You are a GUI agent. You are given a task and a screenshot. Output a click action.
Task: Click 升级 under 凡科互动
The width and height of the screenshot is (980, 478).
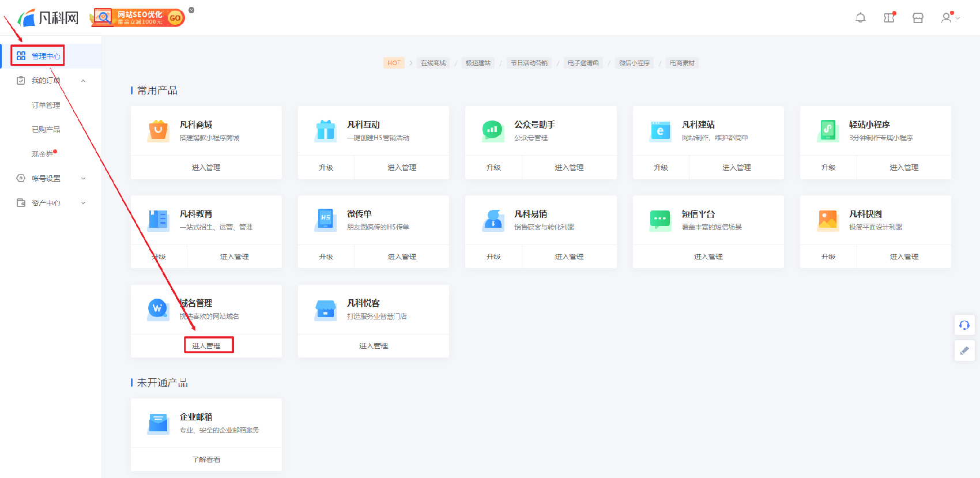[326, 168]
